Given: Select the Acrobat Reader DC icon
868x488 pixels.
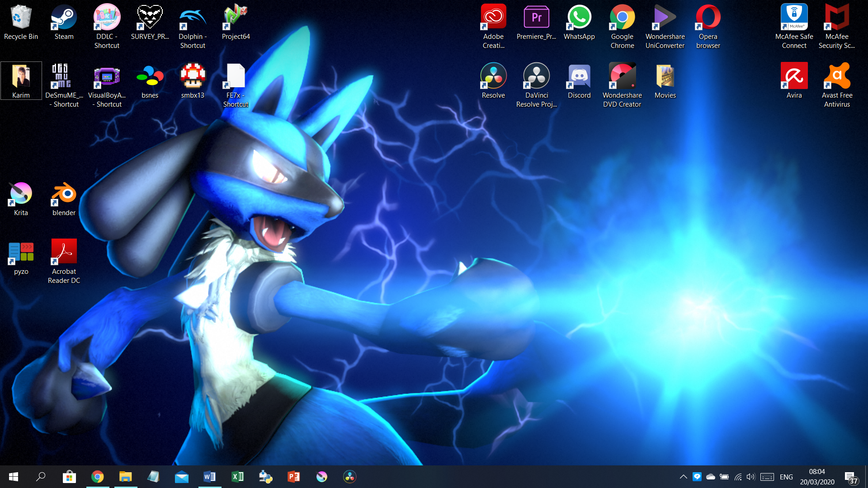Looking at the screenshot, I should (x=64, y=261).
